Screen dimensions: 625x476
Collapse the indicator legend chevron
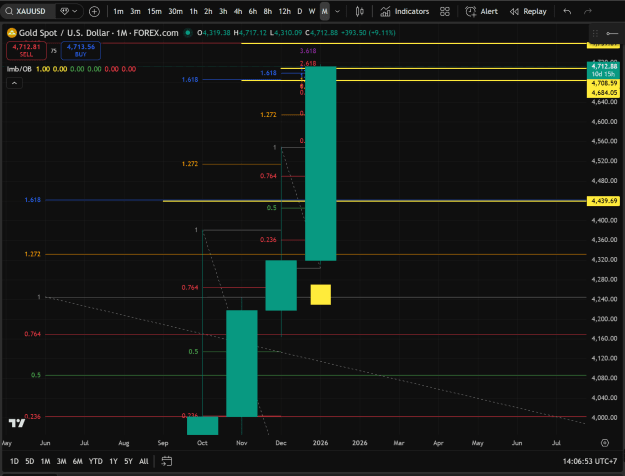click(x=14, y=83)
